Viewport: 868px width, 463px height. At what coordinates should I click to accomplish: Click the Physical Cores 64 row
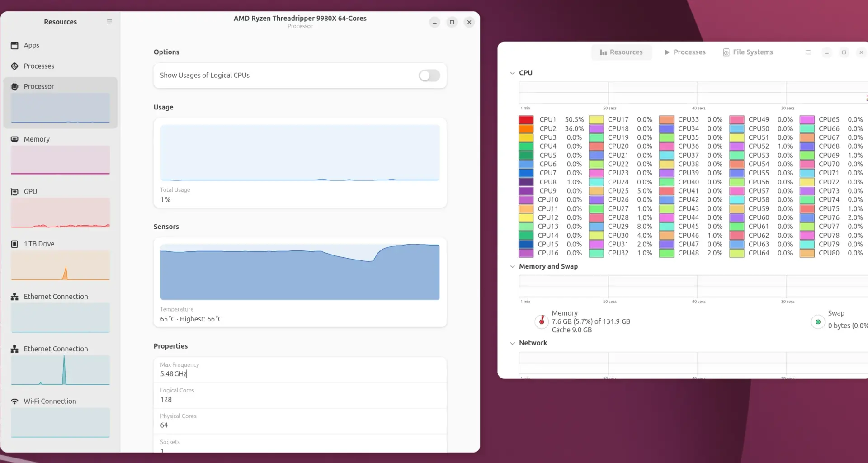pos(300,421)
